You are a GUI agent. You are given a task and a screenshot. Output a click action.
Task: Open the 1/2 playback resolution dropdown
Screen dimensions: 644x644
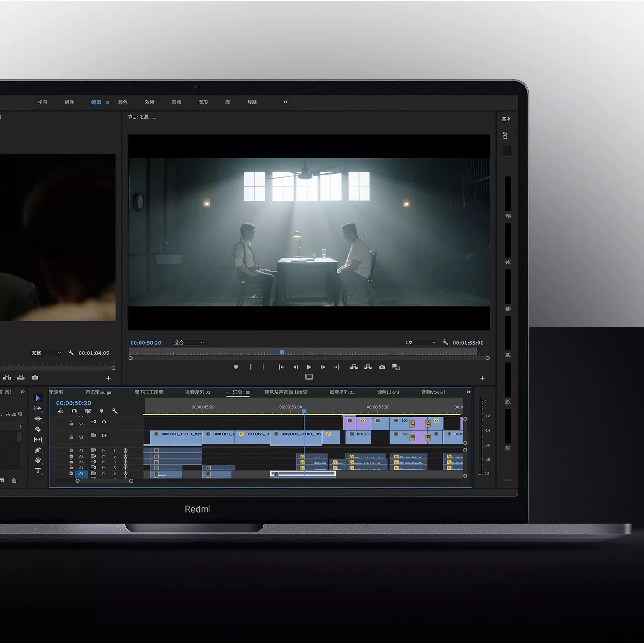(x=419, y=343)
